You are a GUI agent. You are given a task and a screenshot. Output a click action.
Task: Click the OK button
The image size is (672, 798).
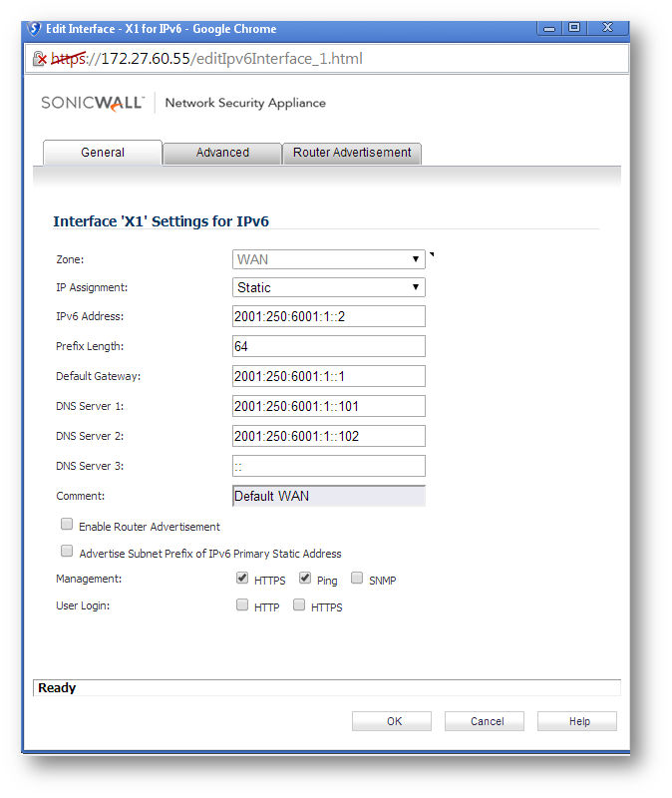coord(392,721)
